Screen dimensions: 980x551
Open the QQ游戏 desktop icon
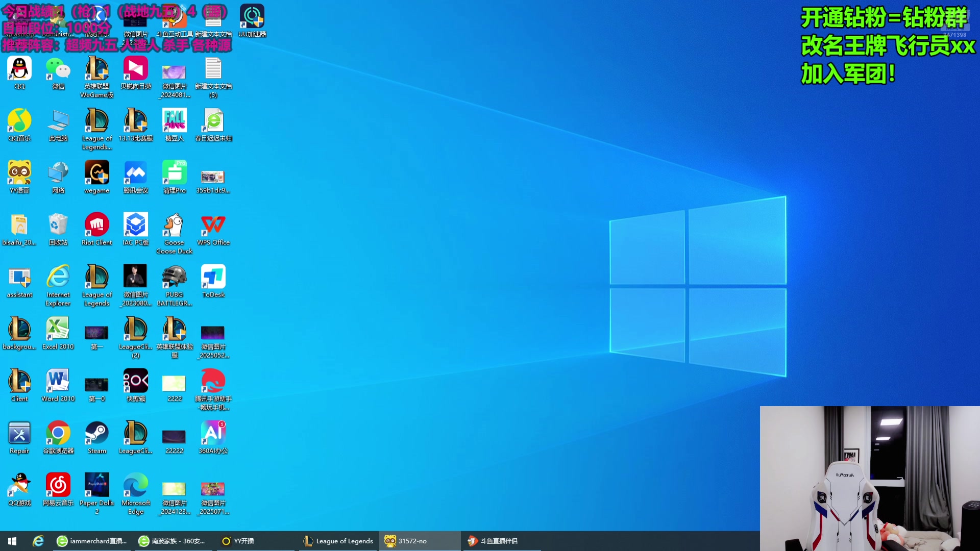(19, 489)
